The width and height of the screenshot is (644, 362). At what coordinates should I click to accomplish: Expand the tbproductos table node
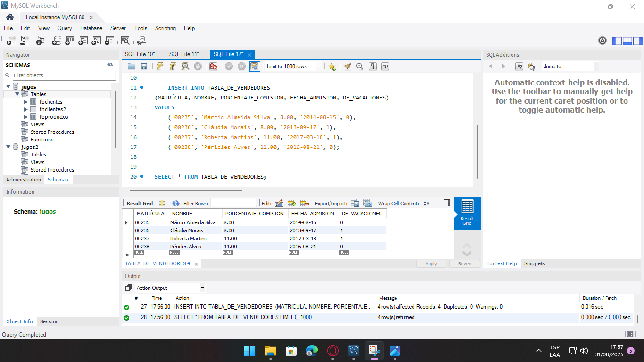(26, 117)
